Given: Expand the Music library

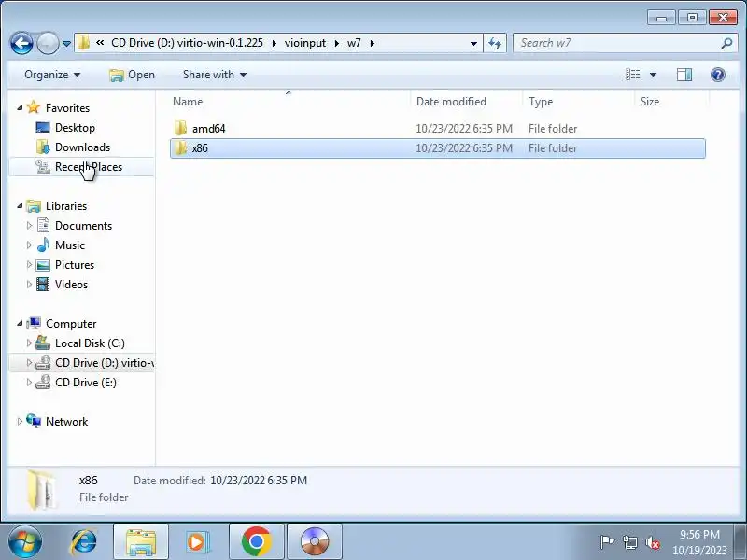Looking at the screenshot, I should pos(29,245).
